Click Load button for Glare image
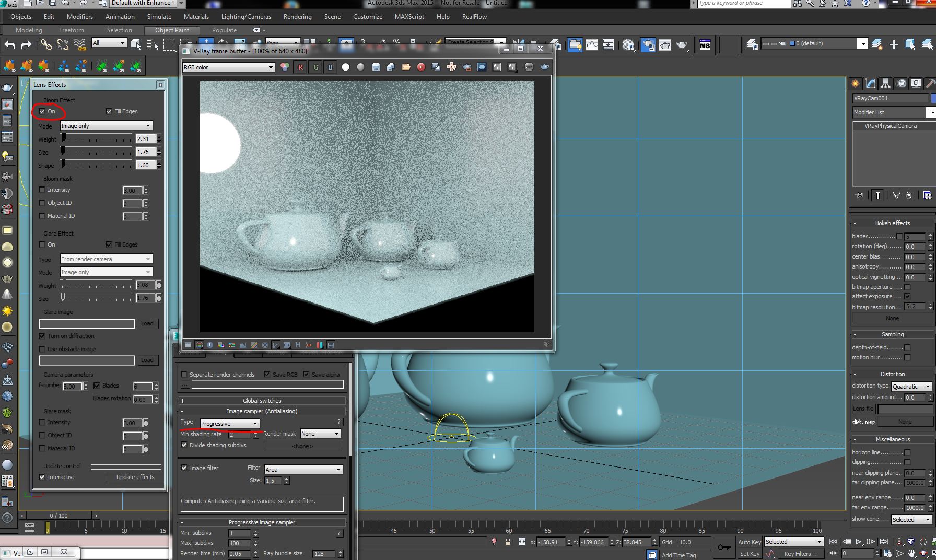936x560 pixels. [x=147, y=324]
